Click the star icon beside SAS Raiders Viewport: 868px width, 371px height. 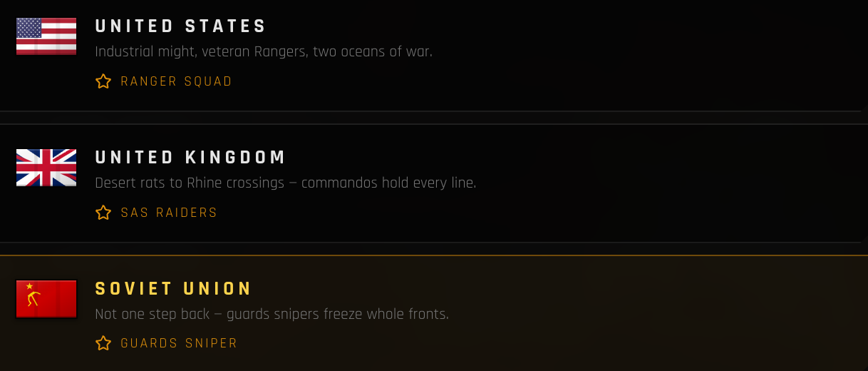[103, 213]
